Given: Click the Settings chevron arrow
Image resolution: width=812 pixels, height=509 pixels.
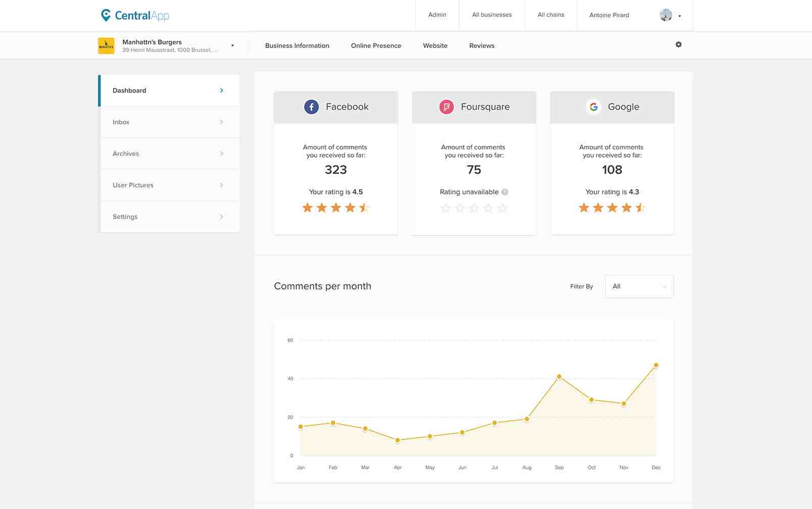Looking at the screenshot, I should (222, 217).
